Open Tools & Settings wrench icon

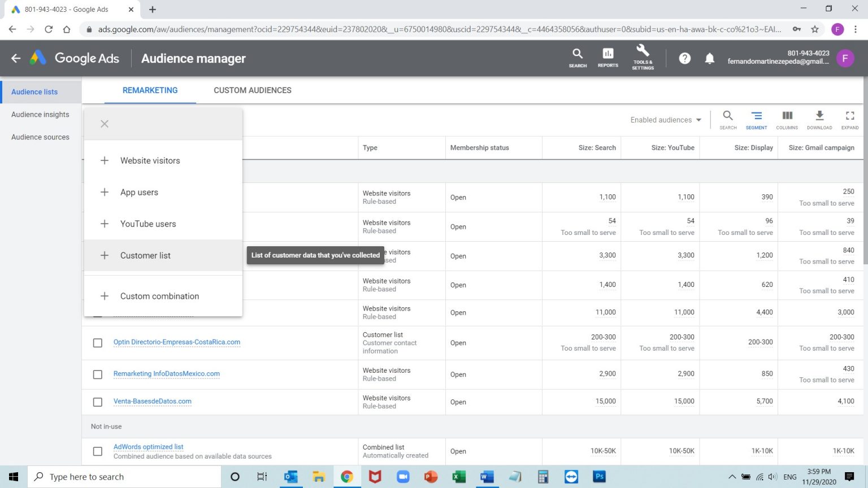[x=643, y=58]
